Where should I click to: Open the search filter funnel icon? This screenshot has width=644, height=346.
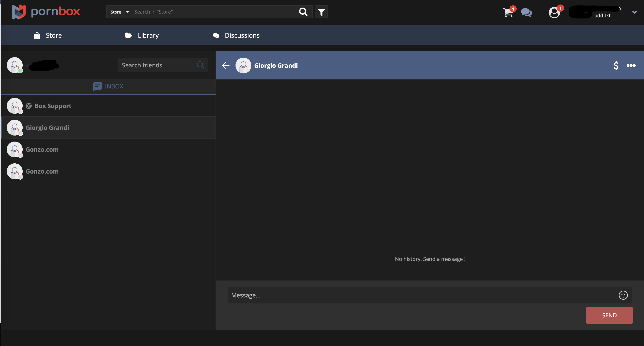pos(321,12)
